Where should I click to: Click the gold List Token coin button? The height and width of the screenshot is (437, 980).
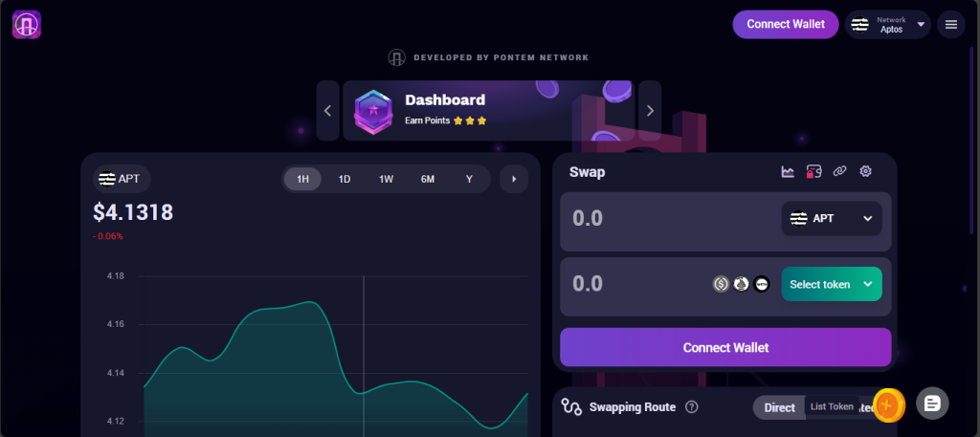click(888, 405)
